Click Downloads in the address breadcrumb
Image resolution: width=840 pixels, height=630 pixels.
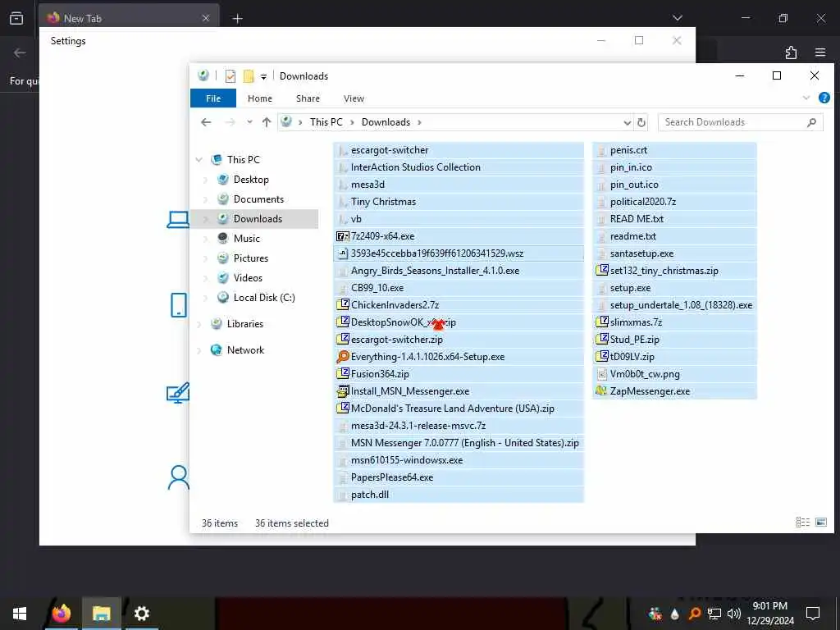tap(386, 122)
